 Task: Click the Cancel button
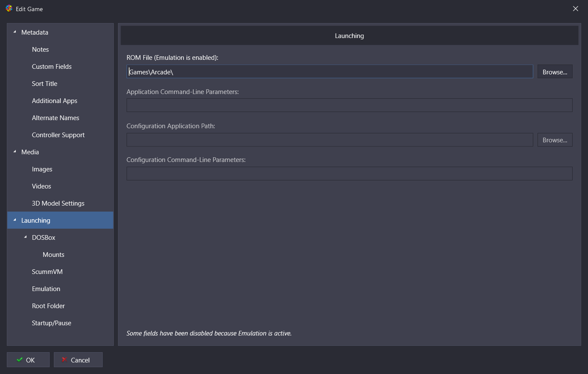pos(78,360)
